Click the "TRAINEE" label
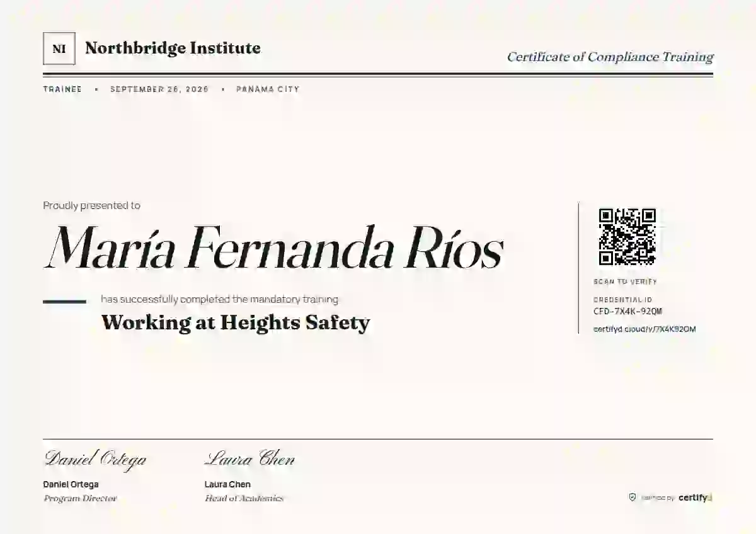Screen dimensions: 756x534 62,89
